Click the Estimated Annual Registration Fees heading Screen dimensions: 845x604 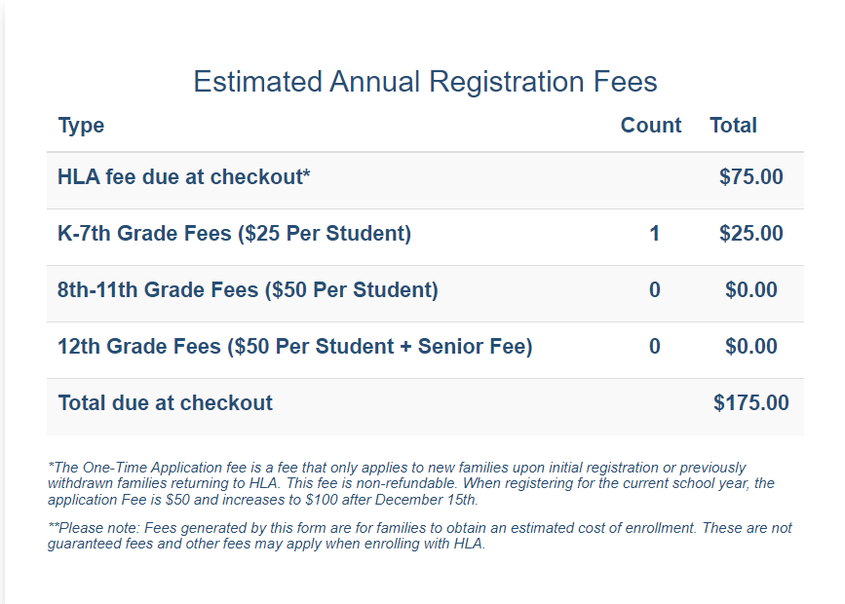pos(425,81)
